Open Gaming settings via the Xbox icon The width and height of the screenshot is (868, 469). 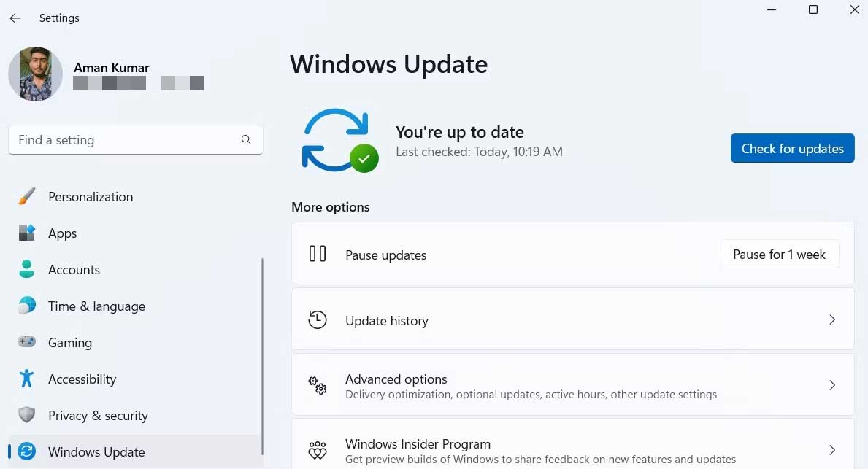[x=27, y=342]
